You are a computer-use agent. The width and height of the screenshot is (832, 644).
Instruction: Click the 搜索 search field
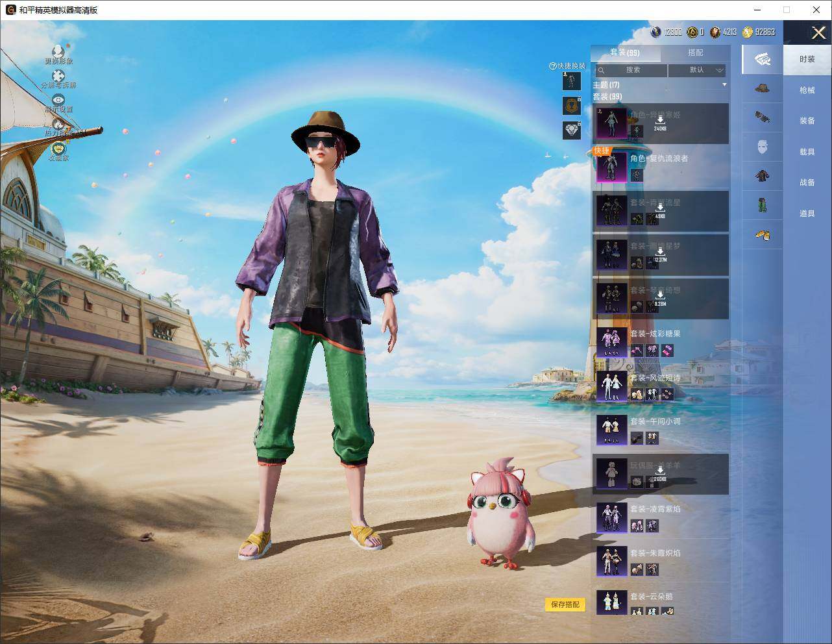click(x=630, y=70)
